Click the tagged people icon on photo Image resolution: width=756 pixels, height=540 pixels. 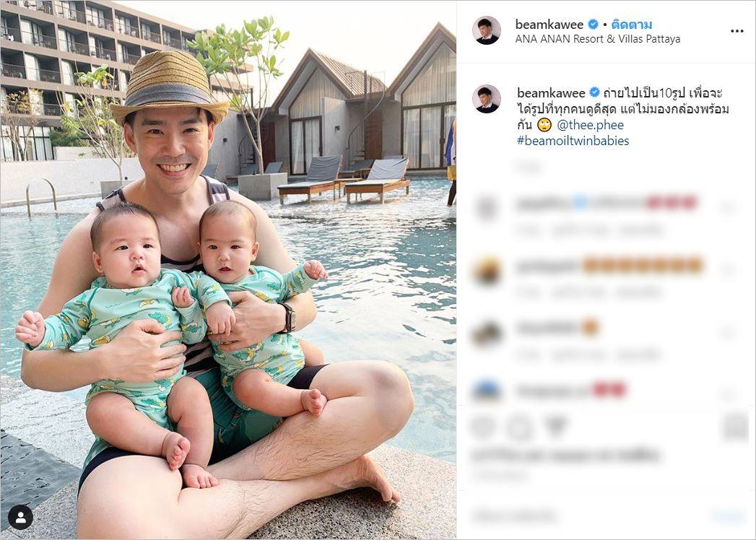coord(21,518)
